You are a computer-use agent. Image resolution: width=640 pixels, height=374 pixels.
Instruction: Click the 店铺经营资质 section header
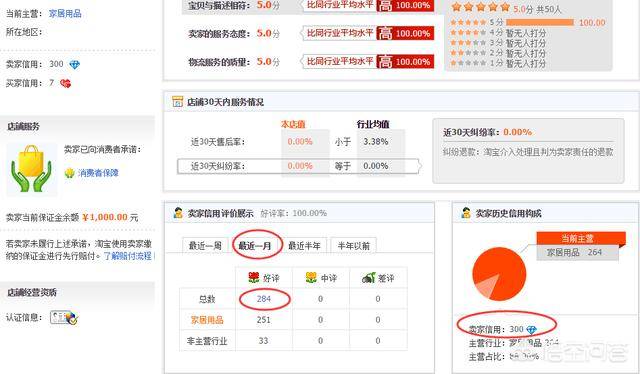(32, 292)
